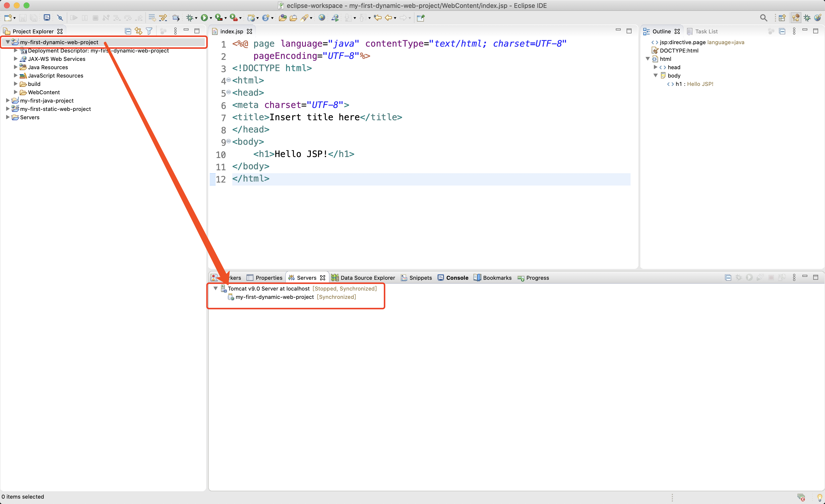Switch to the Bookmarks tab
The width and height of the screenshot is (825, 504).
click(493, 278)
